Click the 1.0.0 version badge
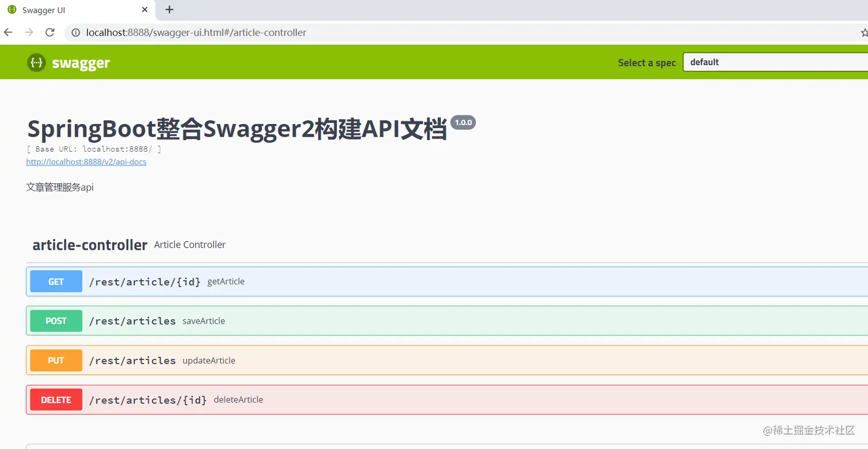Screen dimensions: 868x449 (463, 122)
